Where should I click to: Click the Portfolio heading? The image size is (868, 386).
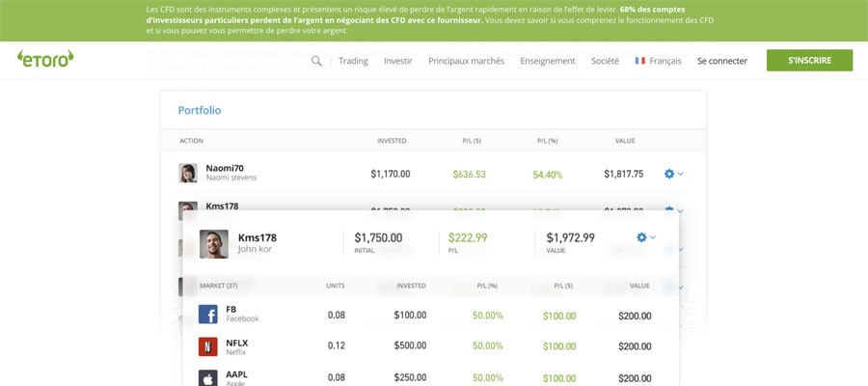(x=200, y=110)
